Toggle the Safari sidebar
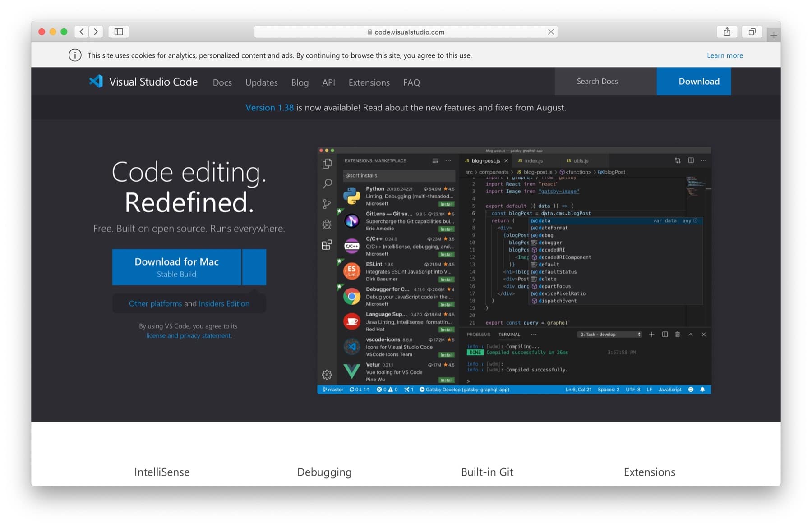 tap(118, 32)
